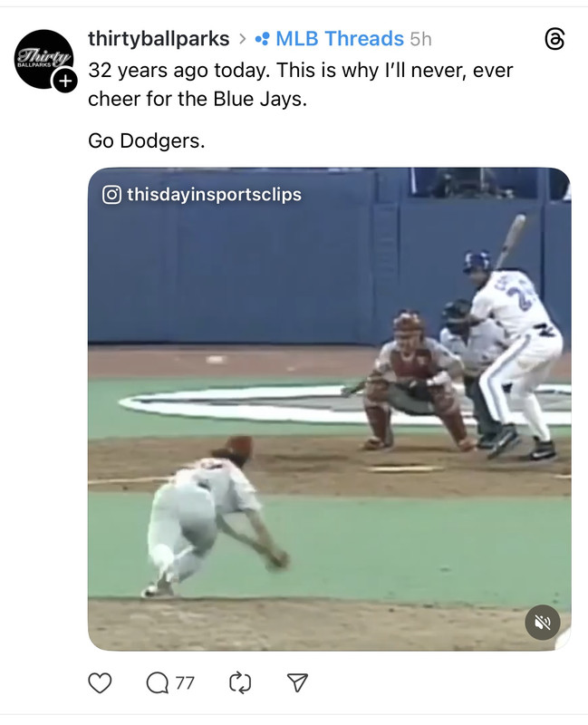Click the thisdayinsportsclips watermark text

214,195
